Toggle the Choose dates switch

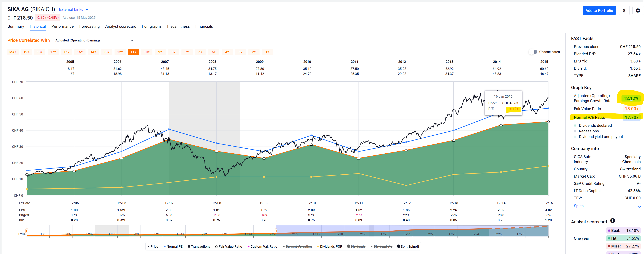coord(533,52)
